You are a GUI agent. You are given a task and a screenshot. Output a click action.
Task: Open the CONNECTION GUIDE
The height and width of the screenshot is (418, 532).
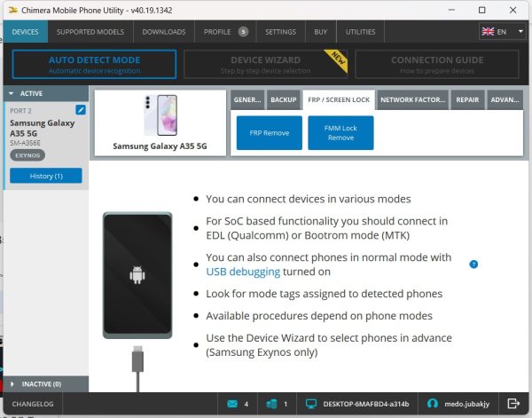(437, 64)
